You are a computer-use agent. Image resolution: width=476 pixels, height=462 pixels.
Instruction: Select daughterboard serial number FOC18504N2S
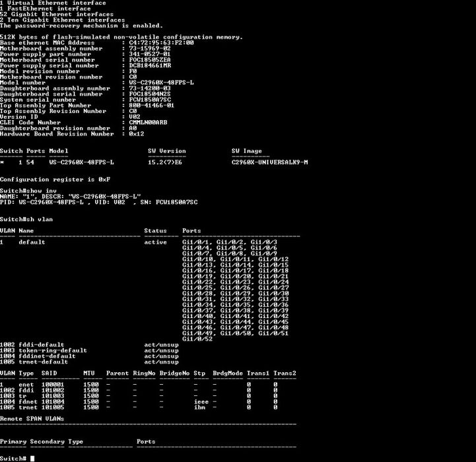(x=150, y=94)
